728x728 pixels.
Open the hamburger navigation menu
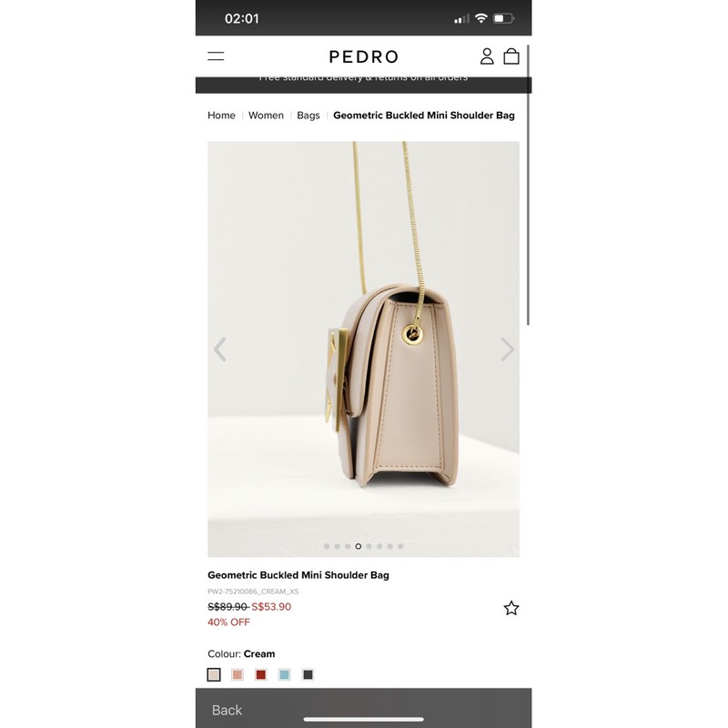[216, 56]
